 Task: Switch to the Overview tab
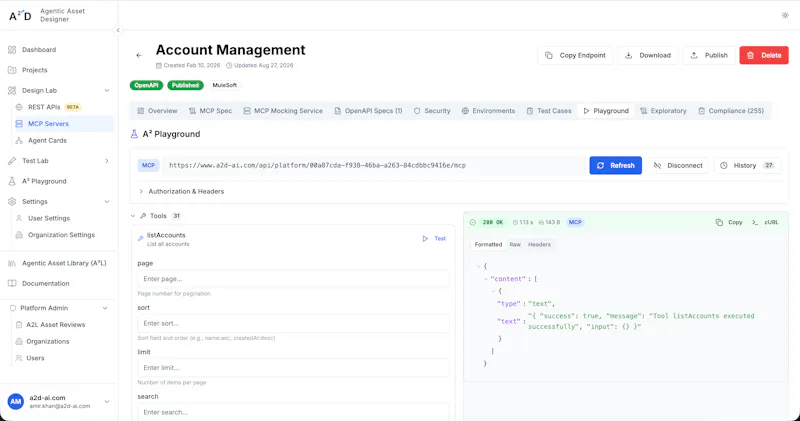coord(157,111)
